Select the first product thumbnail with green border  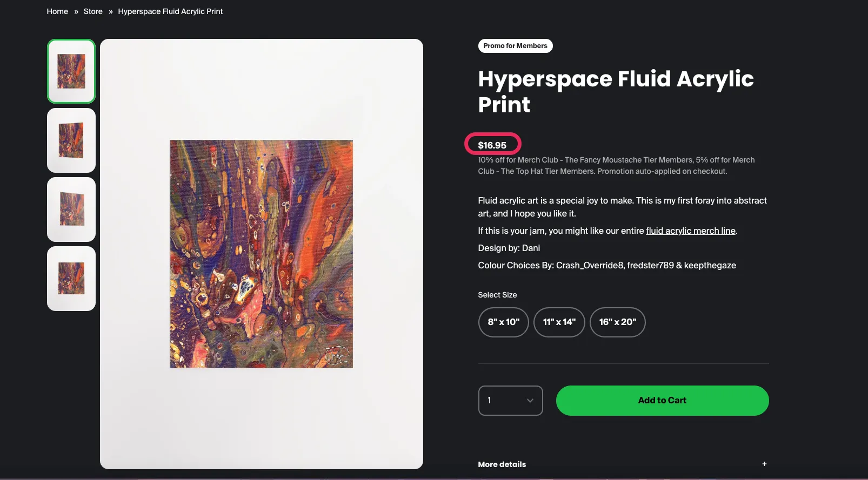tap(71, 71)
